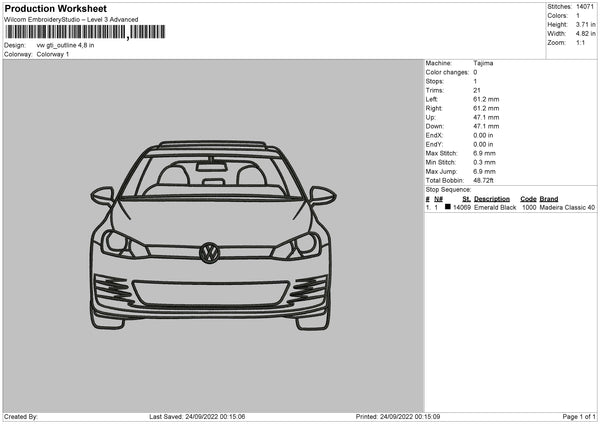Click the design name vw gti_outline
This screenshot has height=424, width=600.
(65, 45)
